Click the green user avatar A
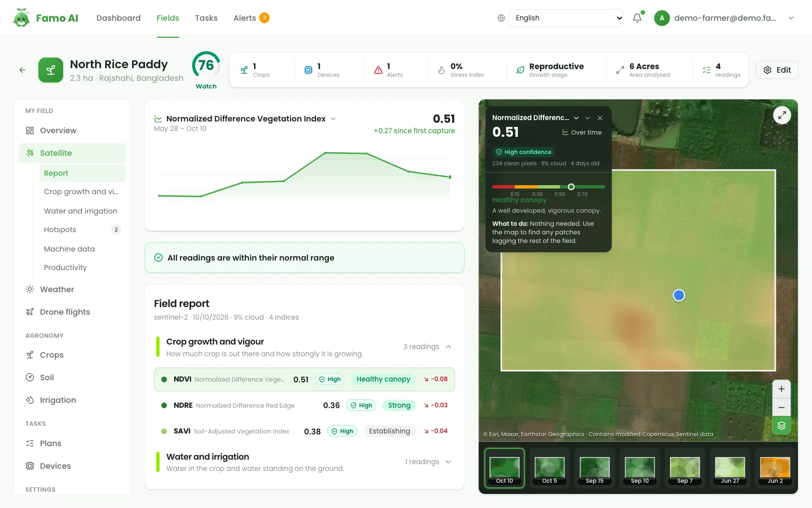812x508 pixels. 662,18
